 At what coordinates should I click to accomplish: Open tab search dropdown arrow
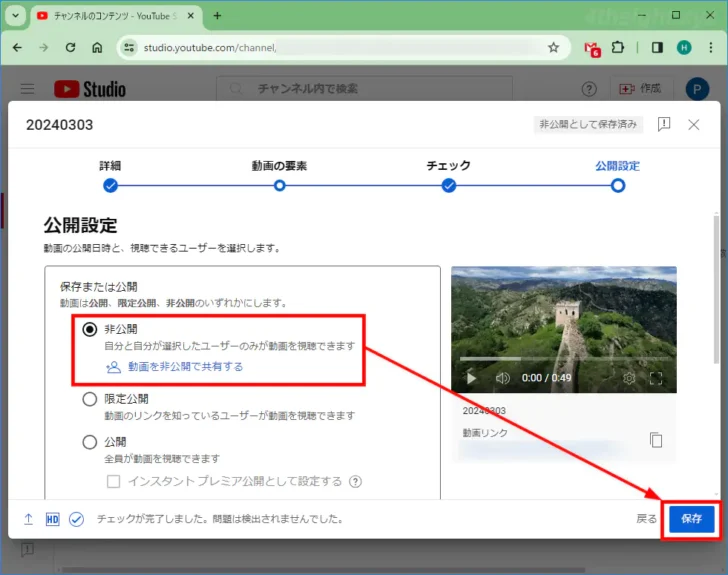(x=15, y=16)
